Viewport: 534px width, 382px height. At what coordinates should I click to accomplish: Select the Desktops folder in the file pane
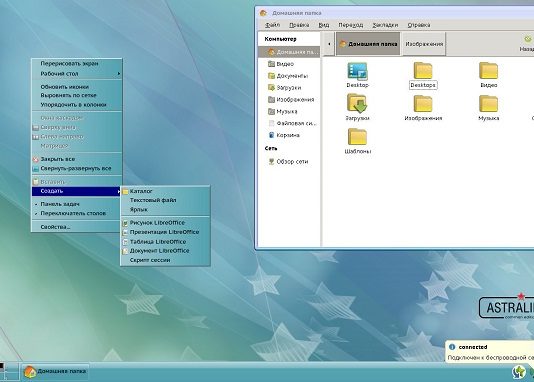[x=423, y=75]
